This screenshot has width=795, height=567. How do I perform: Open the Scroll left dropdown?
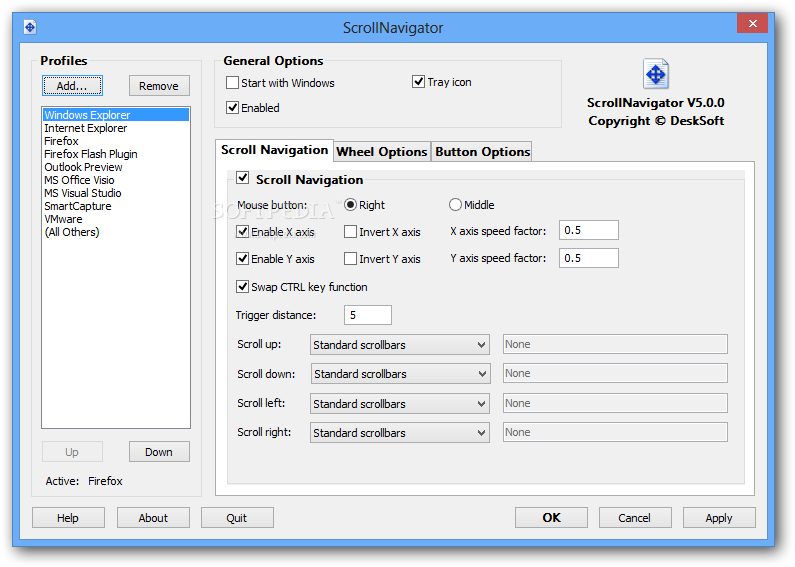click(x=400, y=404)
